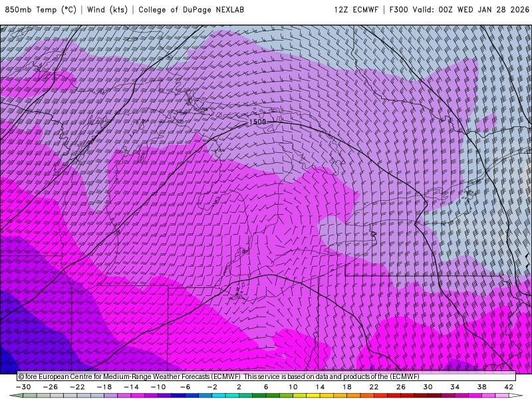Click "Valid: 00Z WED JAN 28 2026" text
This screenshot has height=399, width=532.
471,9
